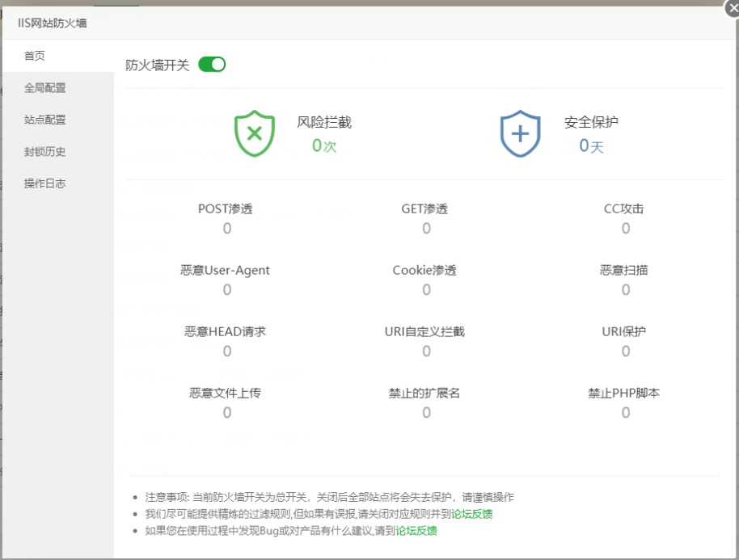Click the green 风险拦截 shield icon
Screen dimensions: 739x560
(255, 134)
